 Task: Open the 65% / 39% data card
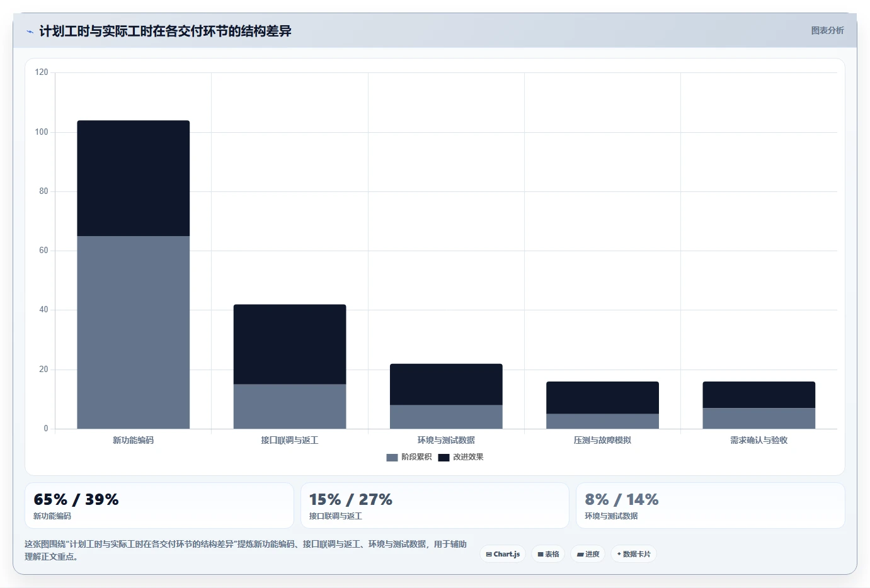pos(159,506)
